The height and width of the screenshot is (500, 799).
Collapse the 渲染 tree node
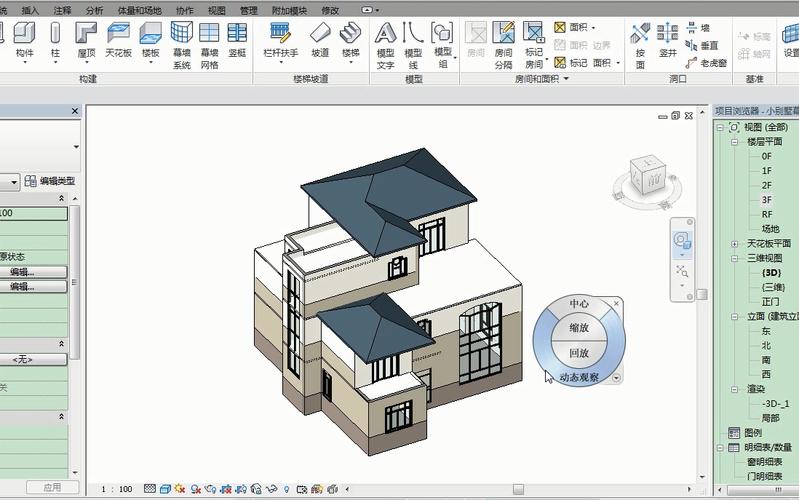(x=735, y=389)
